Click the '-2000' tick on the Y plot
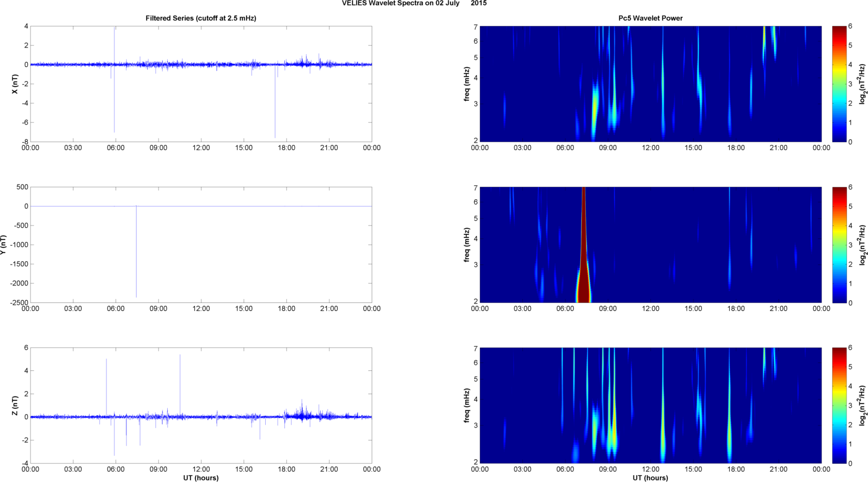The height and width of the screenshot is (482, 868). 19,283
